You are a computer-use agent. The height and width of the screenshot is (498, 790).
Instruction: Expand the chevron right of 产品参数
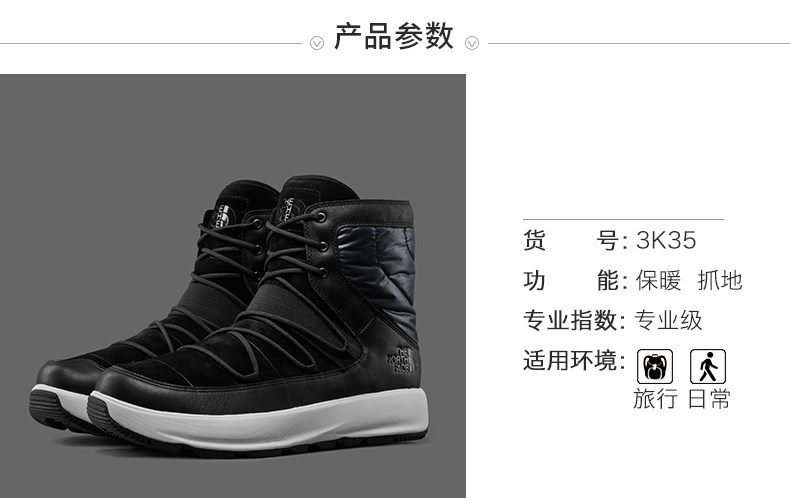(472, 43)
